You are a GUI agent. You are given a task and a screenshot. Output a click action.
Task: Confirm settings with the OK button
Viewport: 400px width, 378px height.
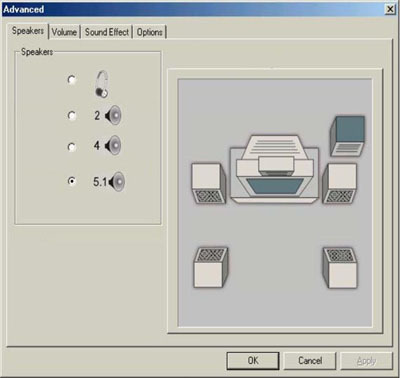click(x=253, y=361)
